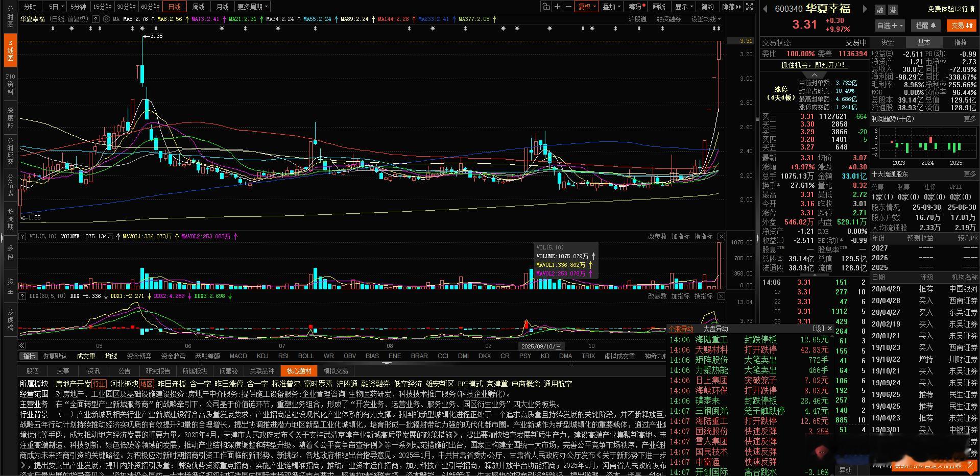Image resolution: width=980 pixels, height=476 pixels.
Task: Toggle the 融资融券 overlay
Action: coord(668,19)
